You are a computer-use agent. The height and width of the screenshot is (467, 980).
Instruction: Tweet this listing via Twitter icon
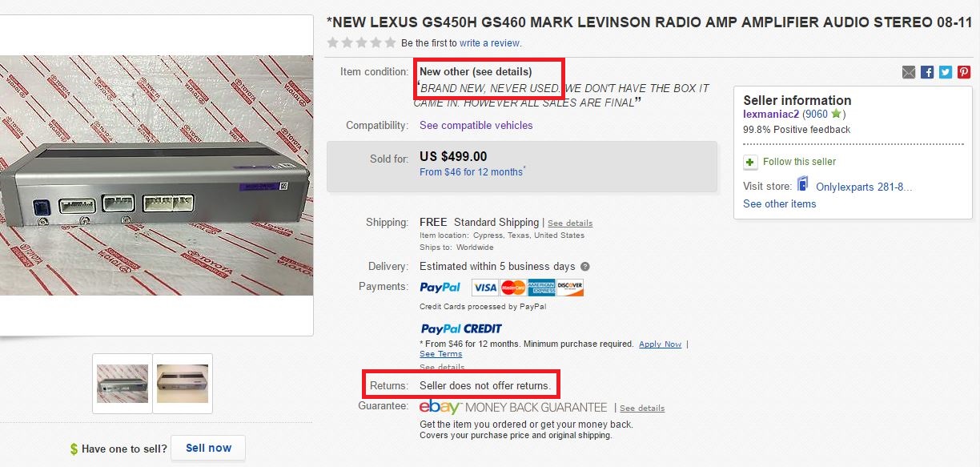coord(946,72)
